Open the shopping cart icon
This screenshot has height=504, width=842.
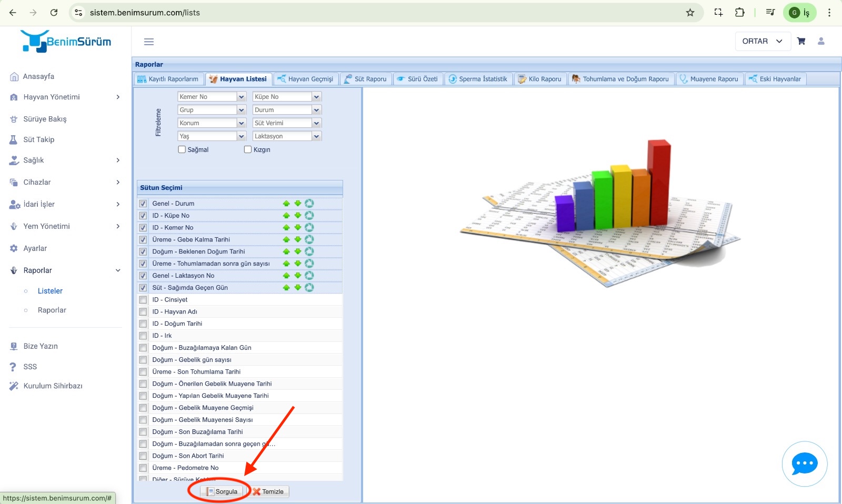click(801, 41)
